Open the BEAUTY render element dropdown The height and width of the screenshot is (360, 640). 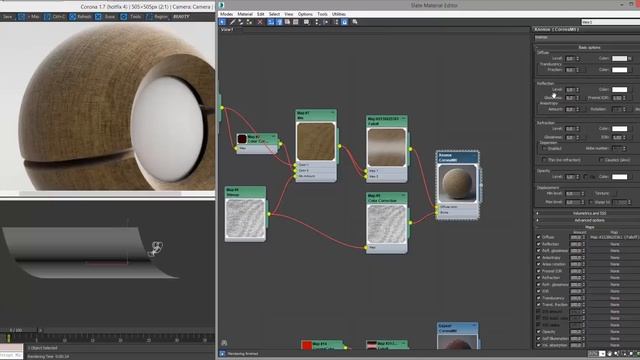coord(181,17)
